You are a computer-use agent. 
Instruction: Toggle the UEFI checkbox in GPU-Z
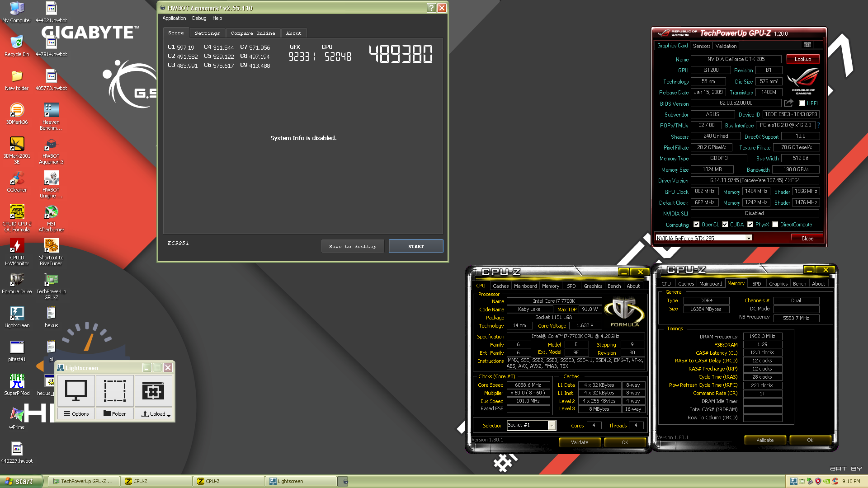[x=802, y=103]
